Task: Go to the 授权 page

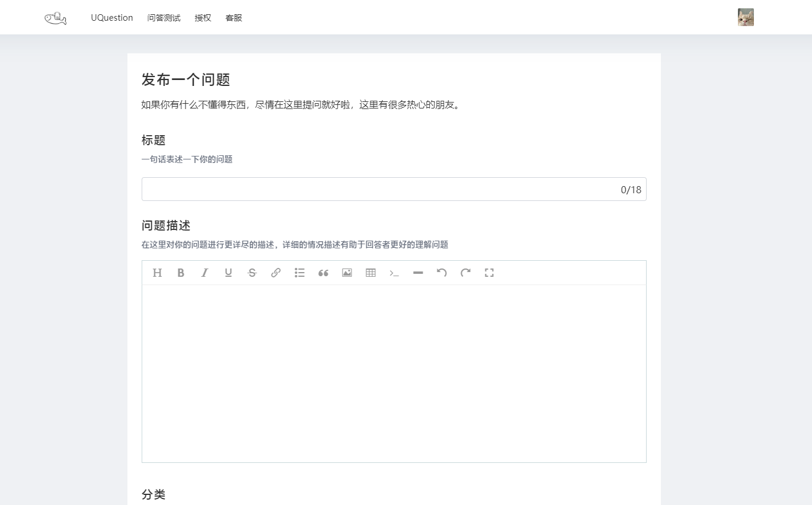Action: coord(203,17)
